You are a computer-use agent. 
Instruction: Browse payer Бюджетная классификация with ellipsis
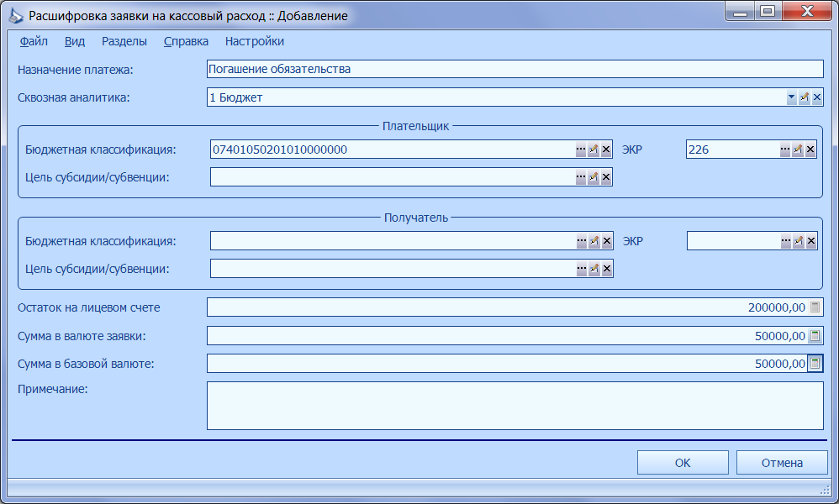tap(581, 150)
